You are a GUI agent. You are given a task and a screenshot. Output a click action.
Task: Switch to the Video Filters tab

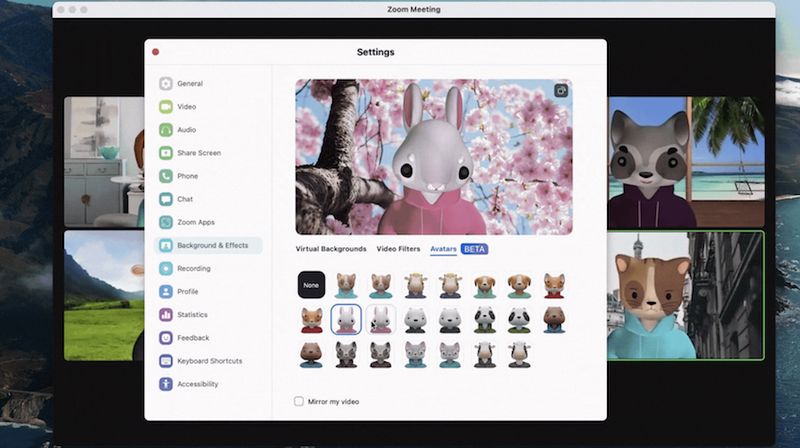(x=398, y=249)
